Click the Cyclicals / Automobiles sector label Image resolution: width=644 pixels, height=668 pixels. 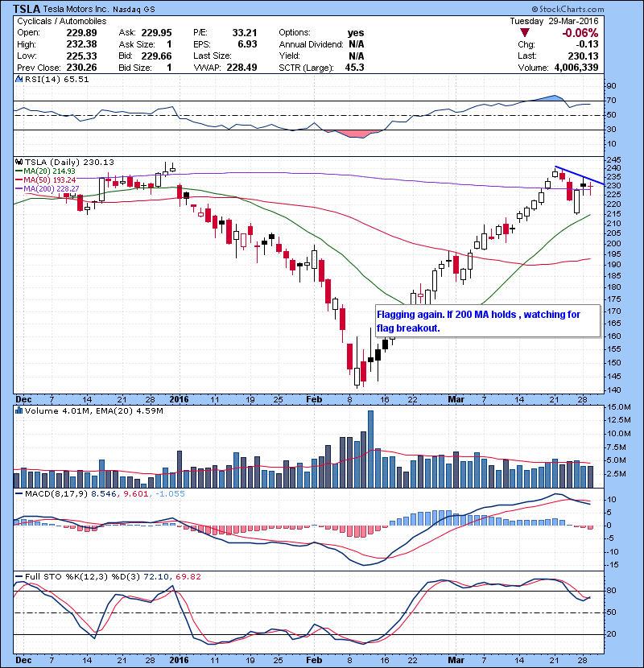[x=62, y=21]
